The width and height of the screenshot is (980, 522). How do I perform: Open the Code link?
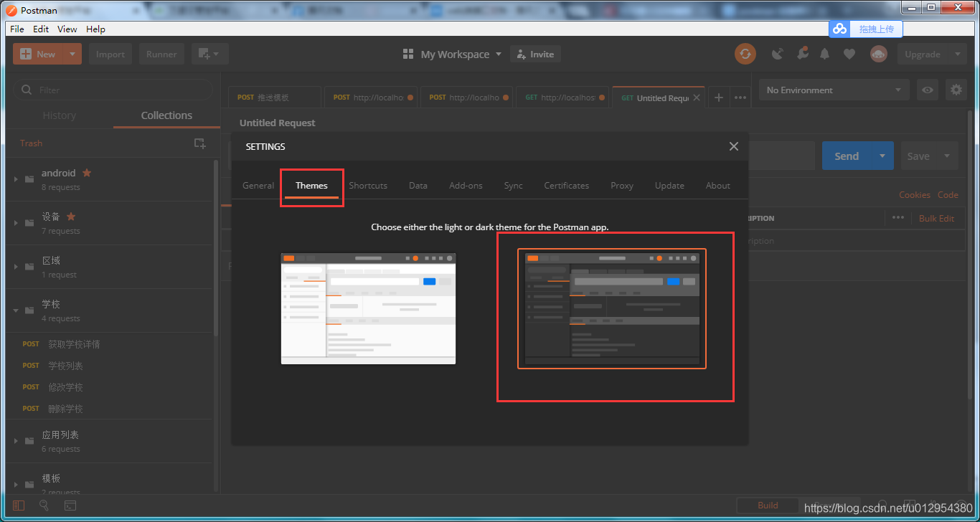coord(948,194)
